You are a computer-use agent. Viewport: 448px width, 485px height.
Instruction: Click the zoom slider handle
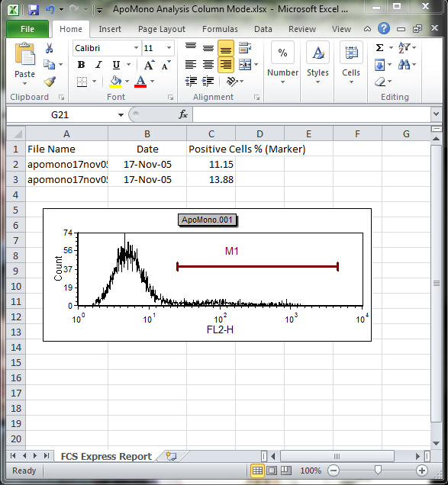coord(378,471)
